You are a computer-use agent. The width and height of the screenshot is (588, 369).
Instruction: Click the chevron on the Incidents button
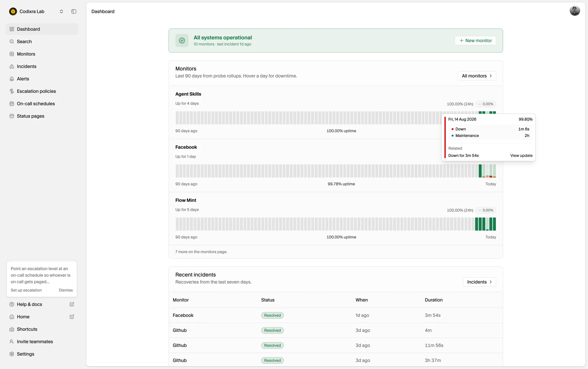[491, 282]
